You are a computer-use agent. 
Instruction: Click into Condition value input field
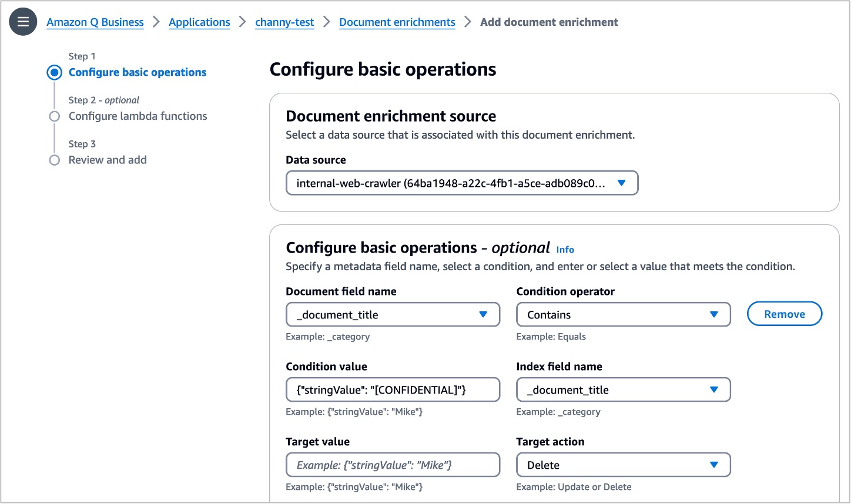tap(393, 390)
